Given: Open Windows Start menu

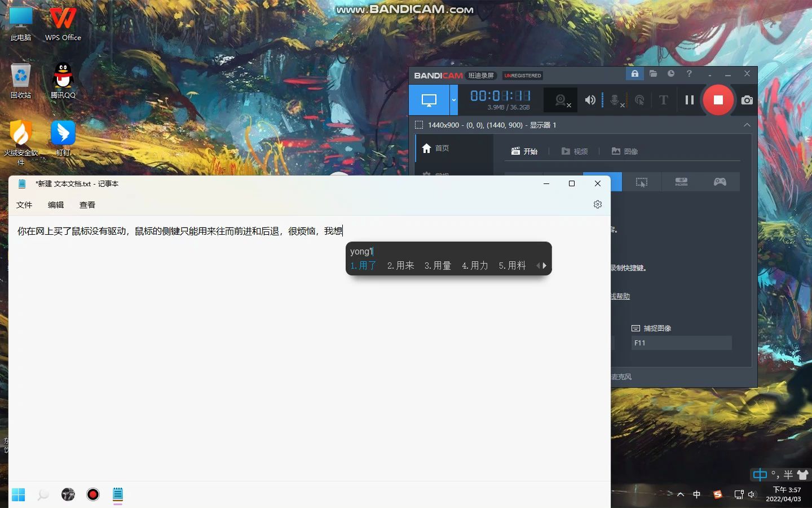Looking at the screenshot, I should click(x=18, y=494).
